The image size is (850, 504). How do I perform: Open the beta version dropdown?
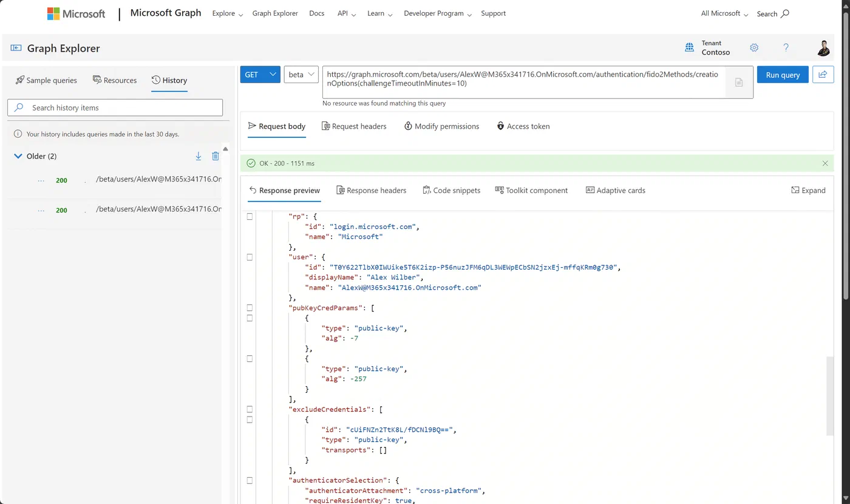(x=301, y=74)
